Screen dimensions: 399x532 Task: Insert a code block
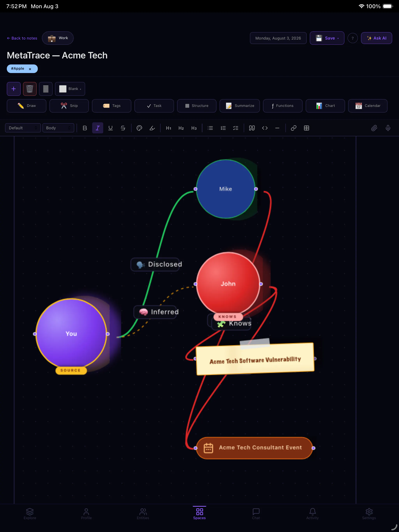click(265, 128)
